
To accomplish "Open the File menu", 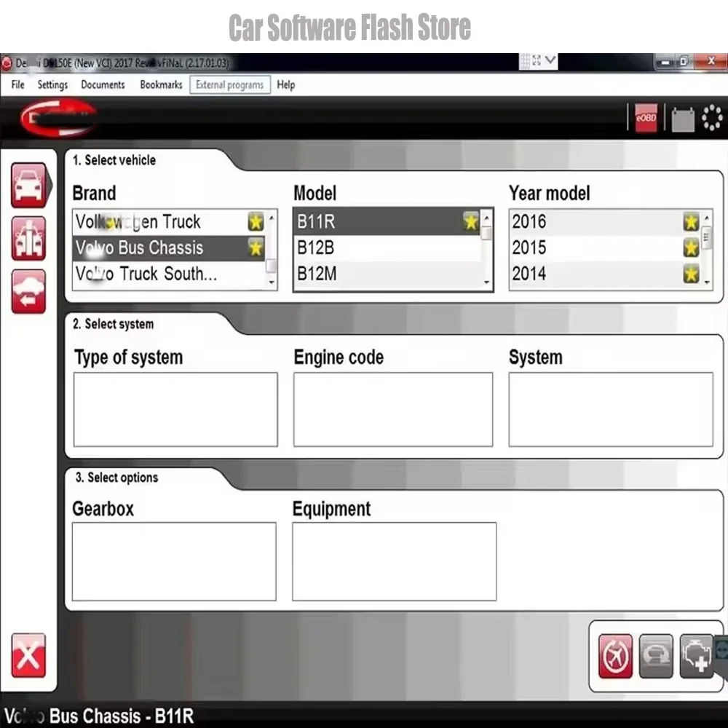I will tap(17, 84).
